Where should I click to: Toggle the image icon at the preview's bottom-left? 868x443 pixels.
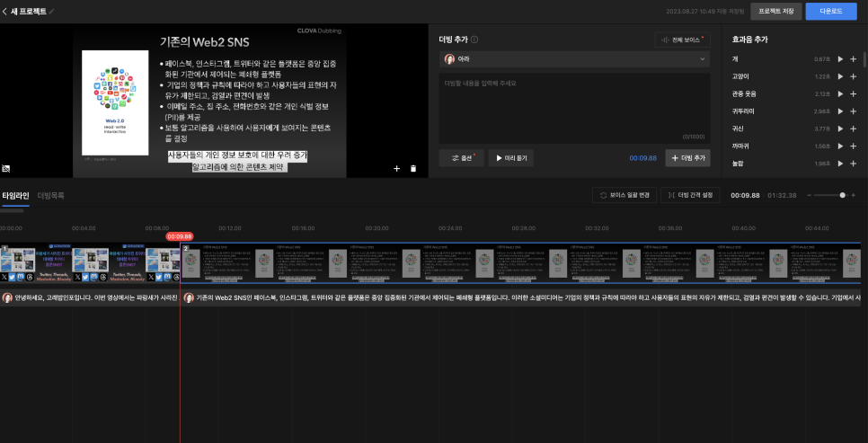pyautogui.click(x=6, y=168)
